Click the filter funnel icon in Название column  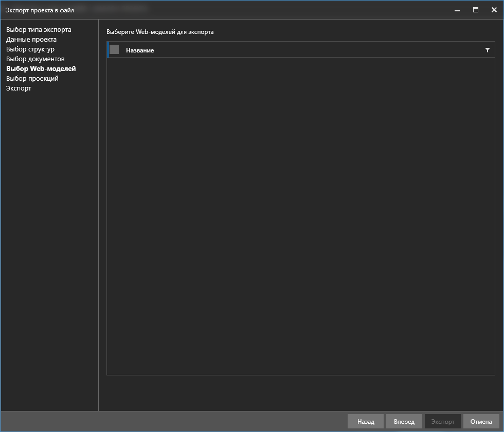(487, 50)
